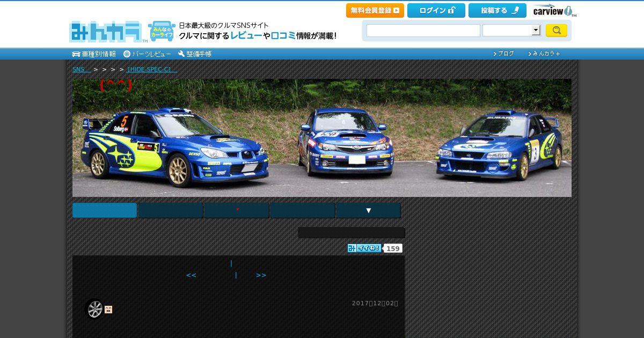The width and height of the screenshot is (644, 338).
Task: Focus the site search text field
Action: point(423,31)
